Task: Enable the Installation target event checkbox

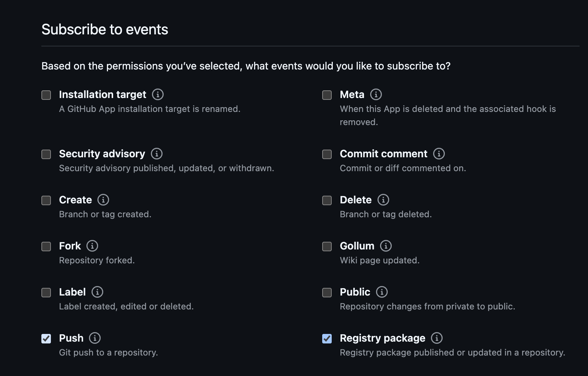Action: click(x=46, y=95)
